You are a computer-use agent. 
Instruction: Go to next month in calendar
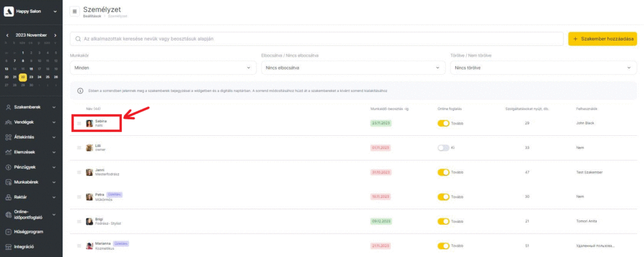coord(55,35)
